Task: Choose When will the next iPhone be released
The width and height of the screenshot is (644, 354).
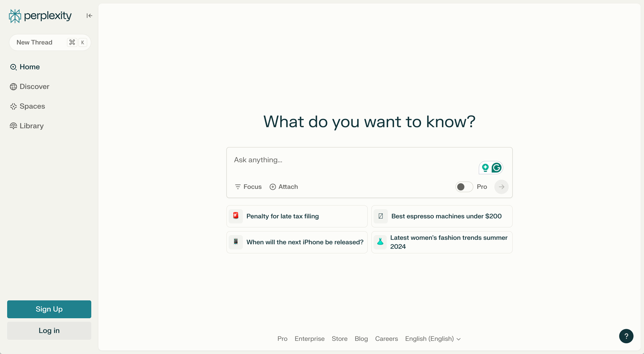Action: [297, 242]
